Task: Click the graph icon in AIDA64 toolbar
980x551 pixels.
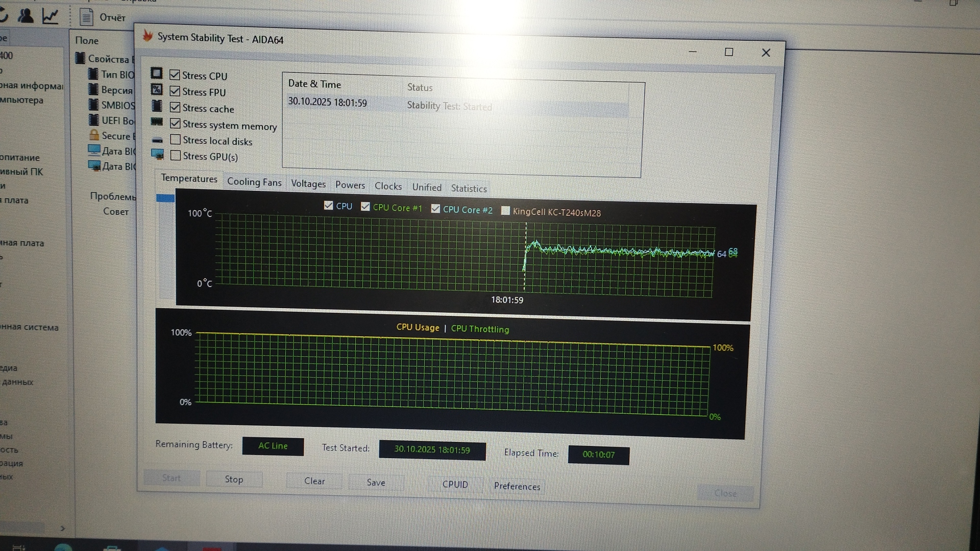Action: (50, 16)
